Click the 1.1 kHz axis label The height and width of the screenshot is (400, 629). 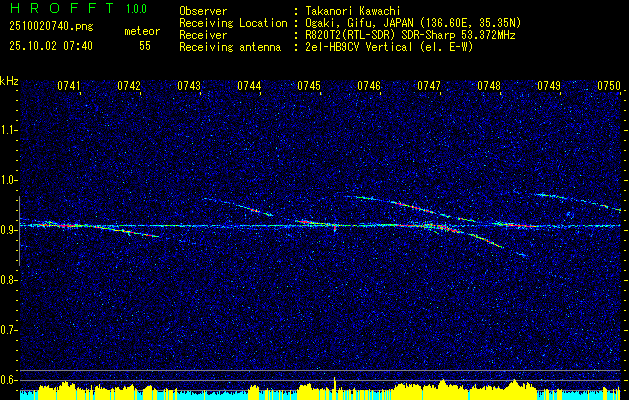pyautogui.click(x=8, y=130)
